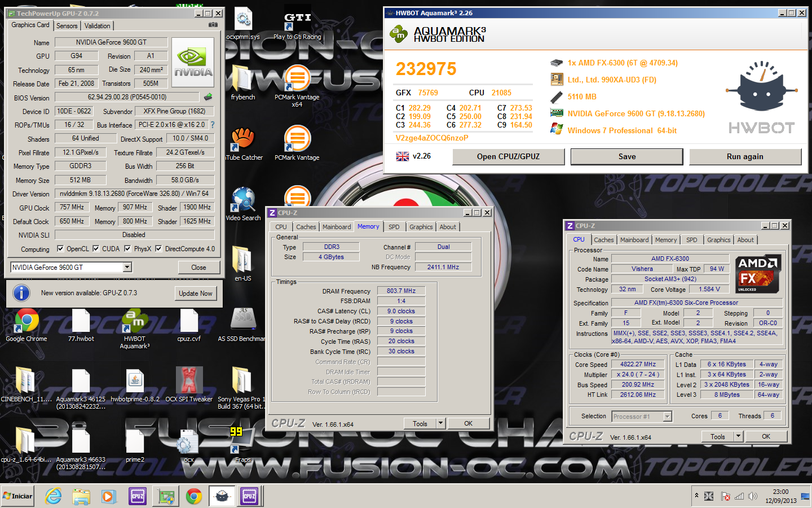Open Google Chrome desktop shortcut
This screenshot has width=812, height=508.
click(x=26, y=325)
